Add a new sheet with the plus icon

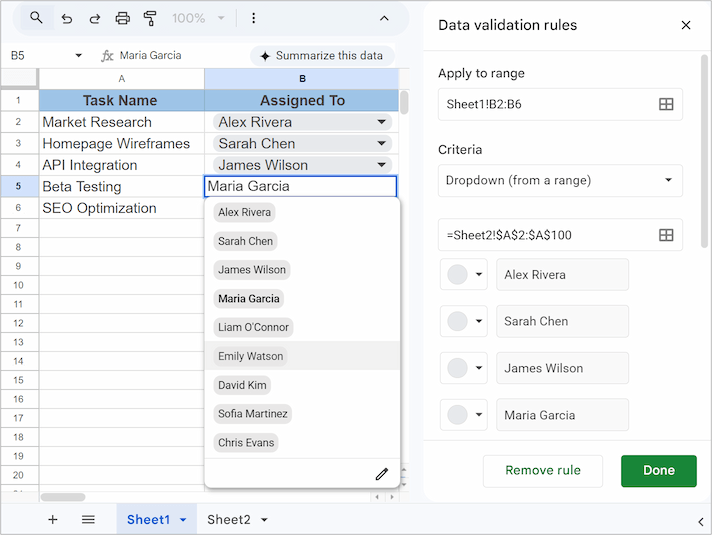(x=53, y=520)
